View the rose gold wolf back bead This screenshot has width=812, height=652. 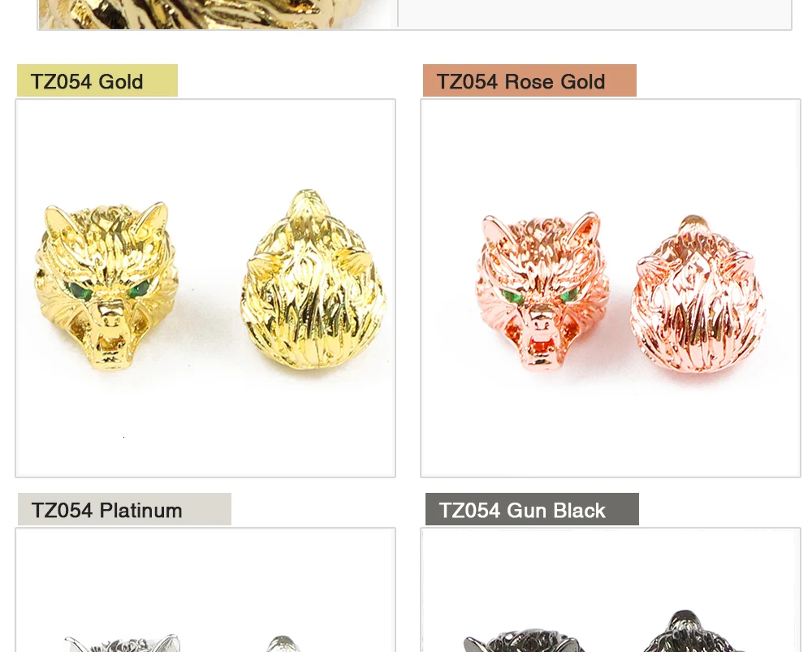(x=698, y=294)
